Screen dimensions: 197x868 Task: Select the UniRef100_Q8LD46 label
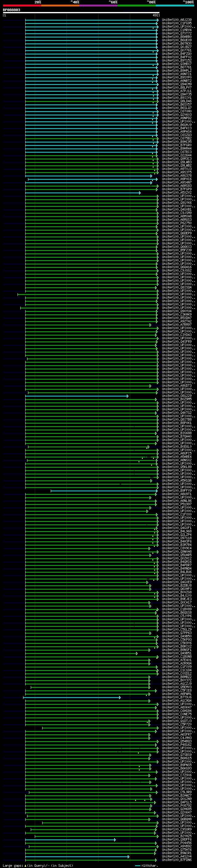click(177, 101)
